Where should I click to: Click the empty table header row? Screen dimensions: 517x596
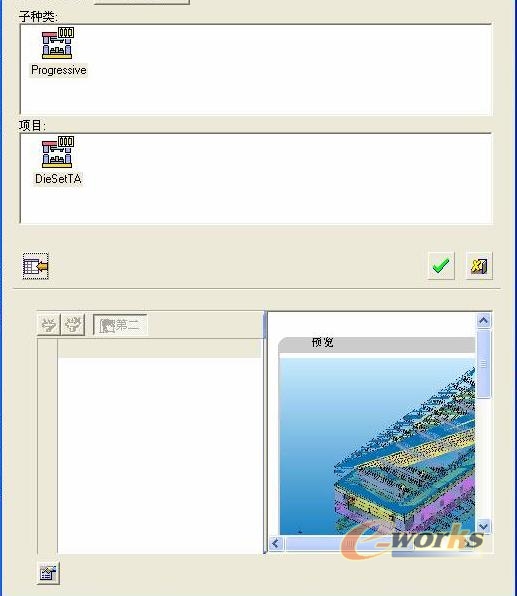pyautogui.click(x=159, y=349)
